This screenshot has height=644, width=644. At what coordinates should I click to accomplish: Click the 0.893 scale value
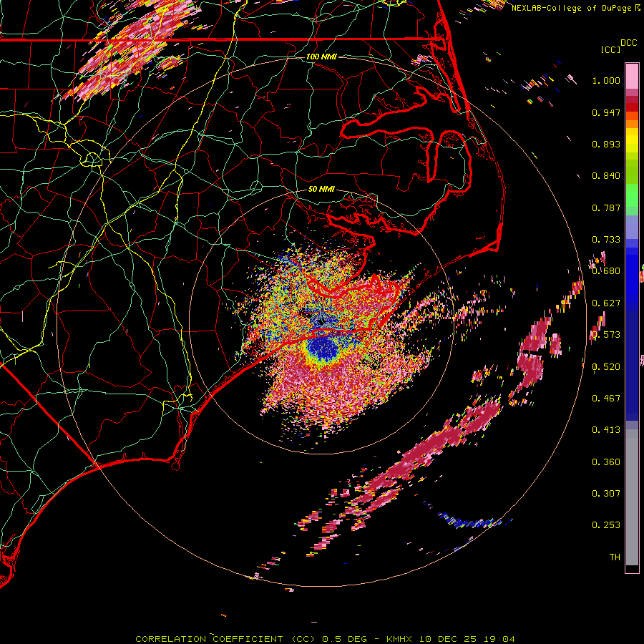(606, 144)
